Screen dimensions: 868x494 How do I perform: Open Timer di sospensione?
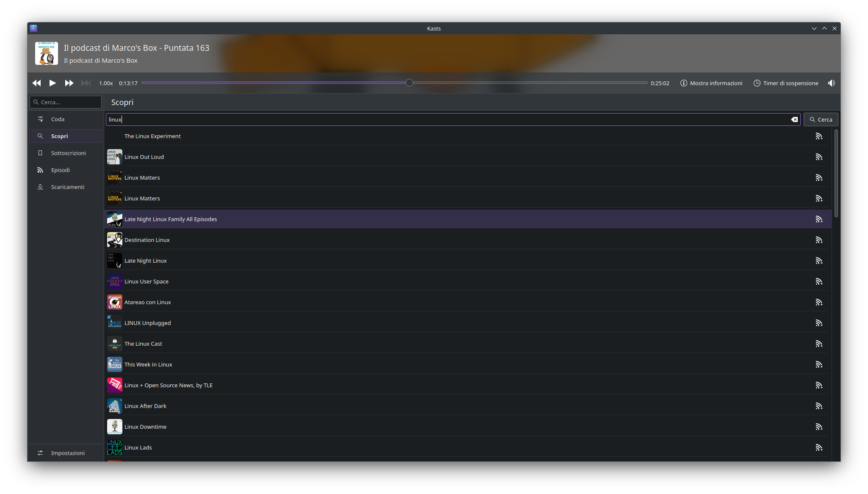pos(786,83)
